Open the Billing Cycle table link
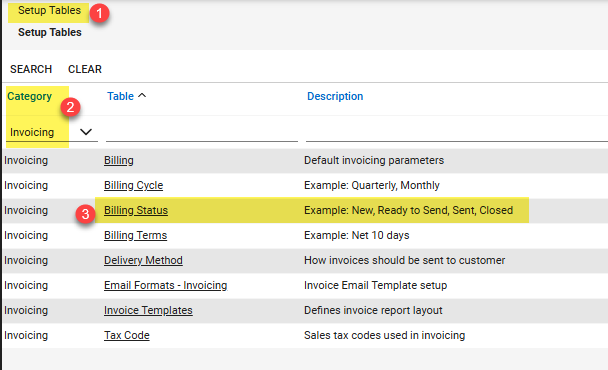 [x=133, y=185]
